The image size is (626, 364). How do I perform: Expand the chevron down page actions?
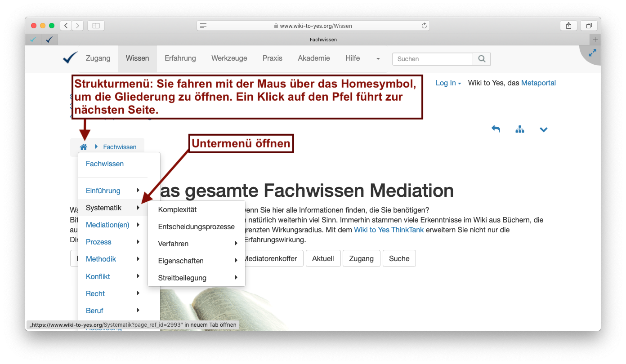544,130
